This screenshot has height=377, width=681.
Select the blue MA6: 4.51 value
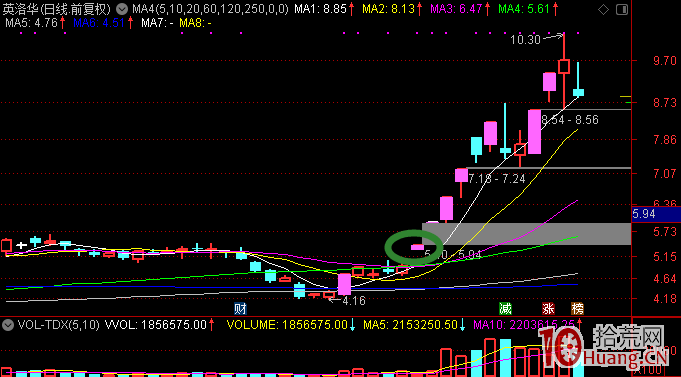[x=99, y=23]
